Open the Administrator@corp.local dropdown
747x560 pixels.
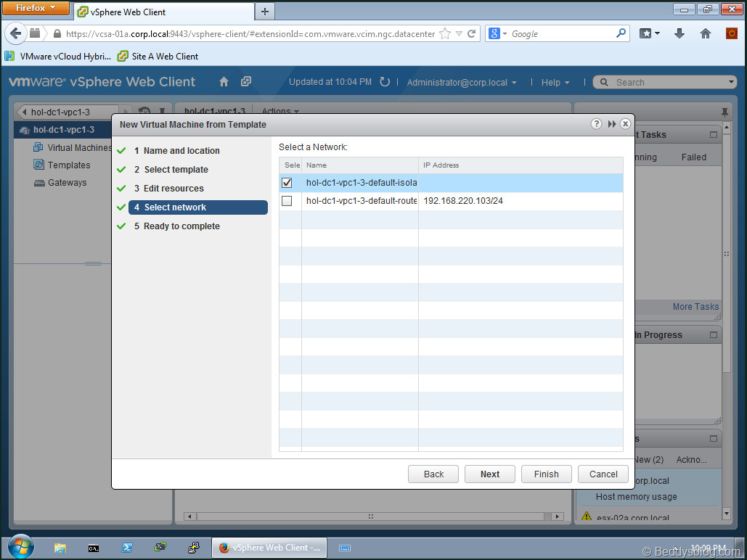462,83
